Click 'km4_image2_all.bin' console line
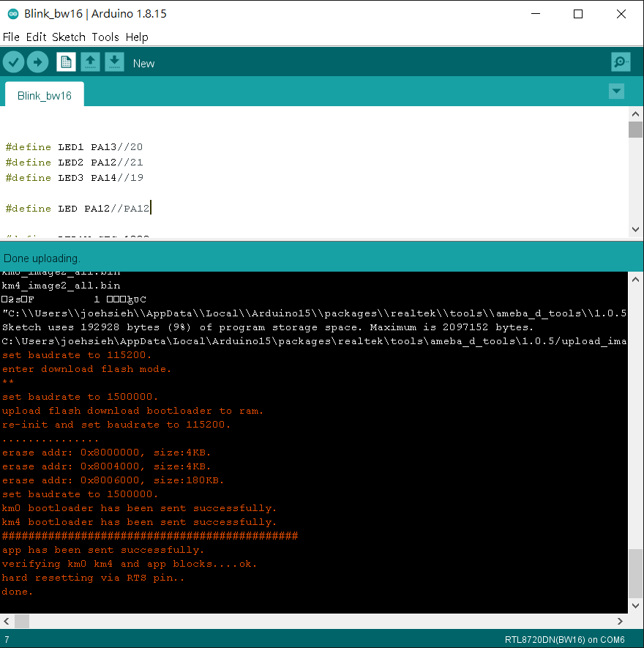This screenshot has height=648, width=644. [x=61, y=286]
